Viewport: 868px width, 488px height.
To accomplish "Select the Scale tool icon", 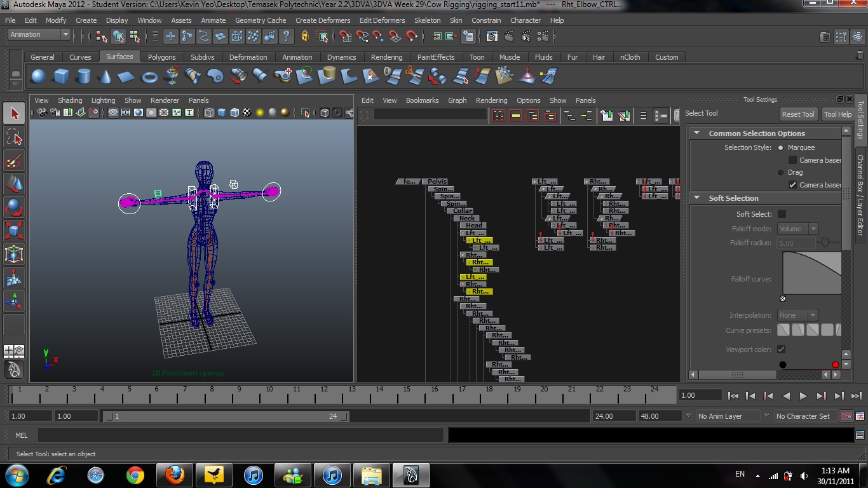I will (x=14, y=231).
